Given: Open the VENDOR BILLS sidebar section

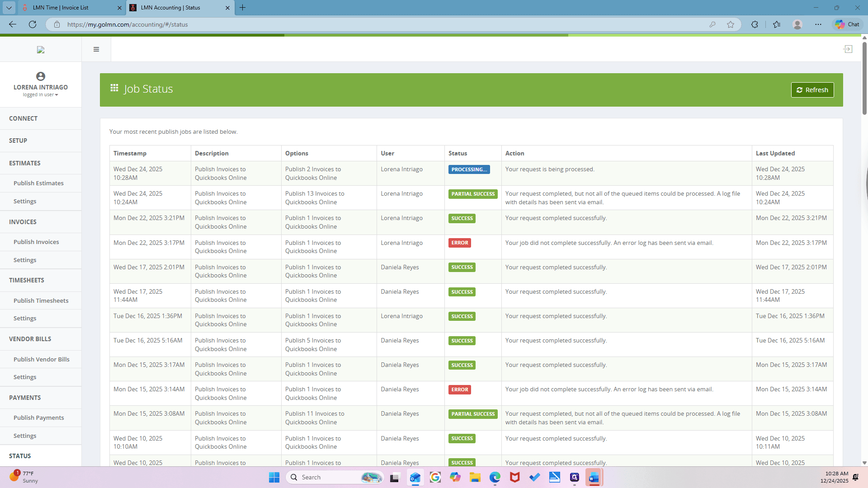Looking at the screenshot, I should pyautogui.click(x=41, y=339).
